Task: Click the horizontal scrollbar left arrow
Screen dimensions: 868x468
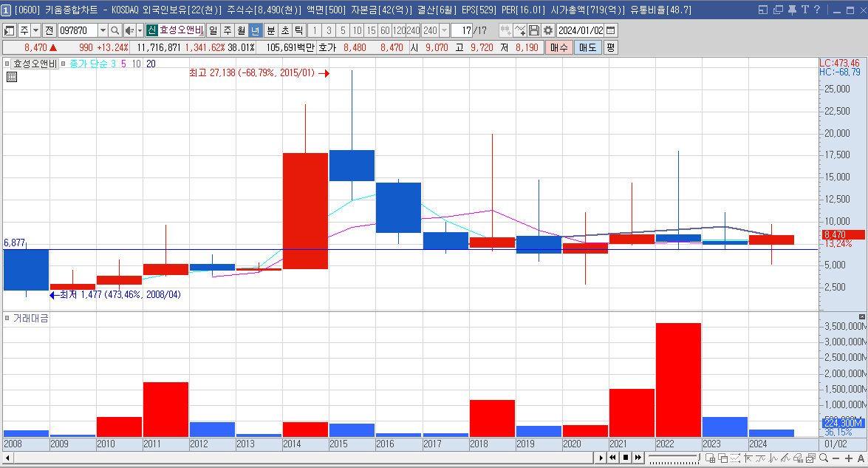Action: 7,458
